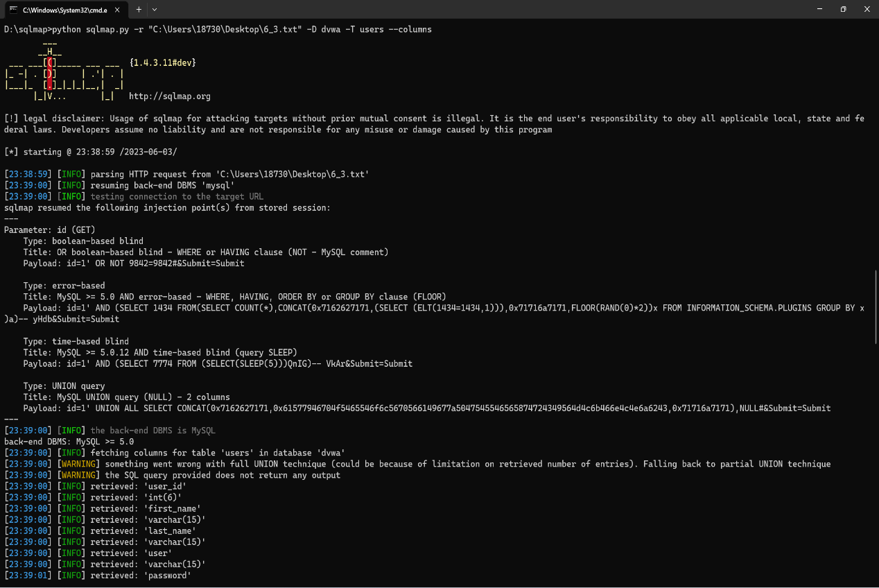Screen dimensions: 879x588
Task: Click the WARNING 'does not return any output'
Action: (x=172, y=475)
